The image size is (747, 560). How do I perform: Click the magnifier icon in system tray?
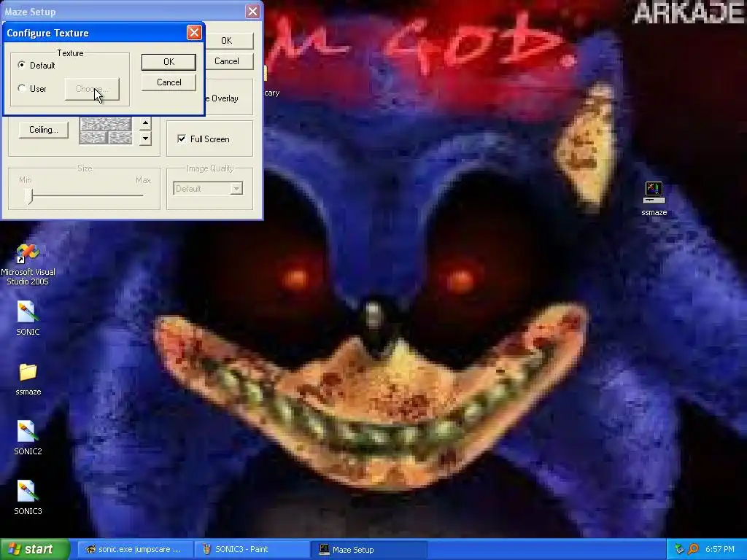point(693,549)
